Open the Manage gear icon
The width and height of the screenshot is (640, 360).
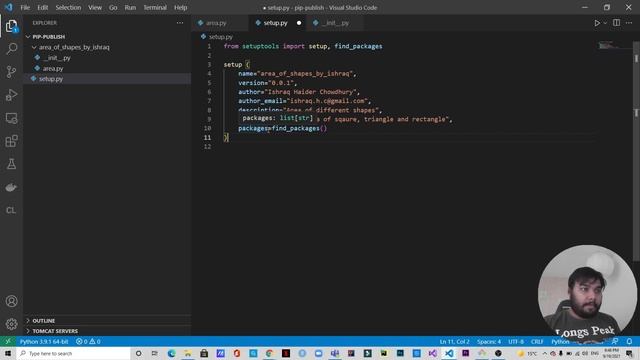[x=11, y=324]
